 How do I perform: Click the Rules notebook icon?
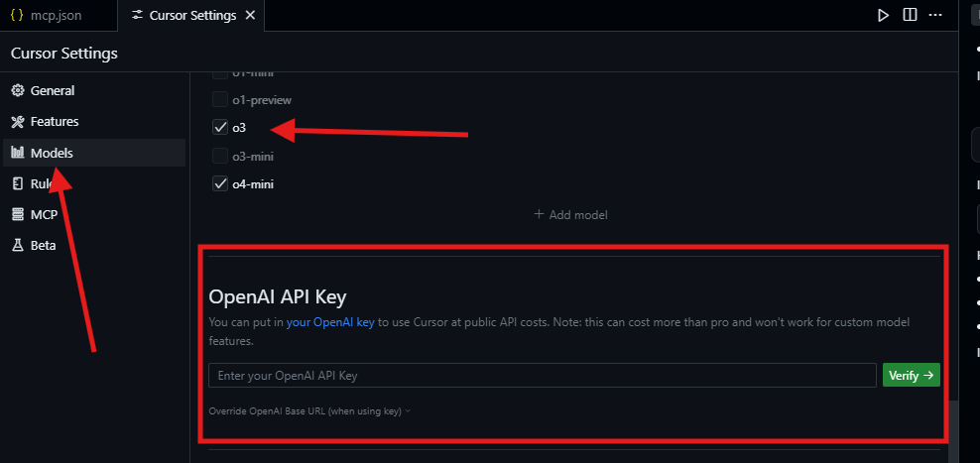click(18, 183)
